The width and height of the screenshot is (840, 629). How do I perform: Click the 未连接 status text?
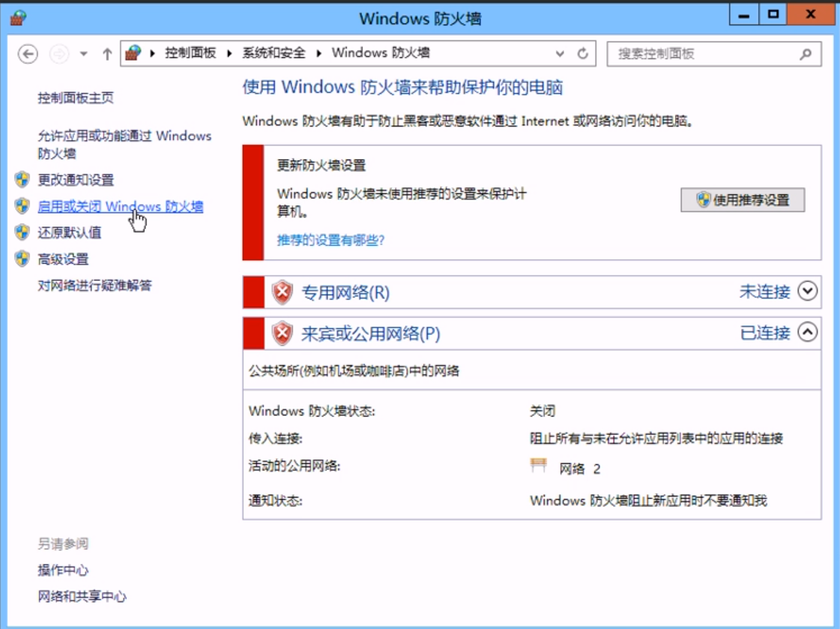(764, 292)
